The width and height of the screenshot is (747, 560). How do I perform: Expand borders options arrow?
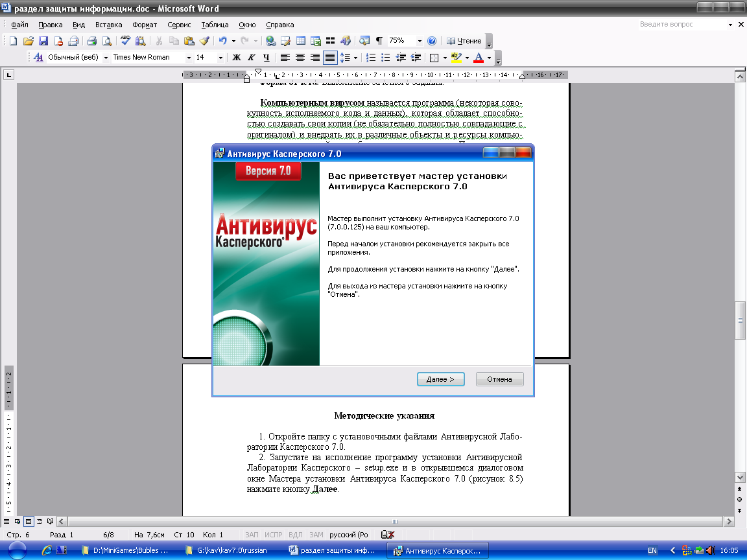[445, 58]
